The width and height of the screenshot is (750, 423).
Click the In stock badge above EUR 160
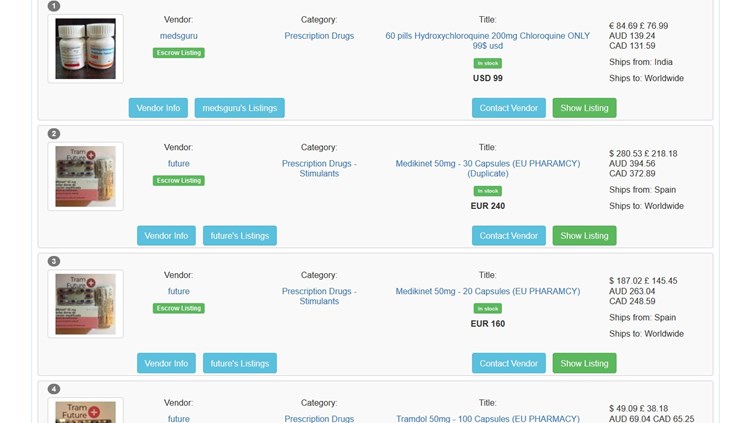(x=487, y=309)
